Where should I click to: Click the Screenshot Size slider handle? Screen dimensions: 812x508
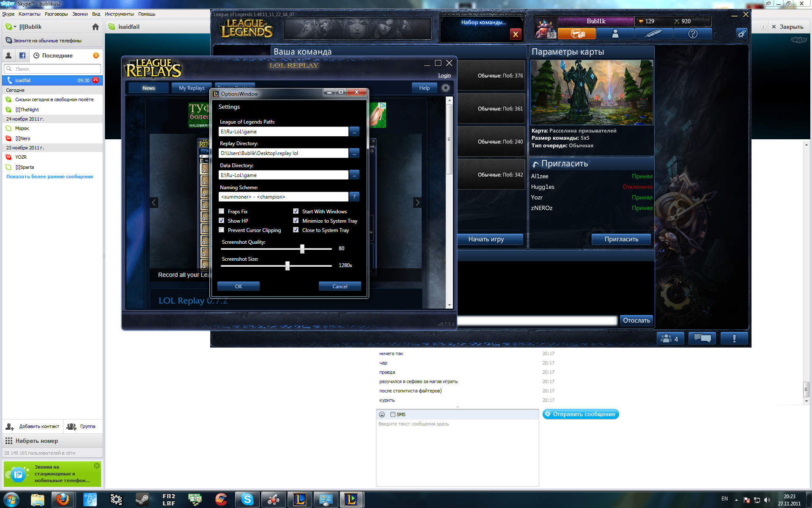288,265
